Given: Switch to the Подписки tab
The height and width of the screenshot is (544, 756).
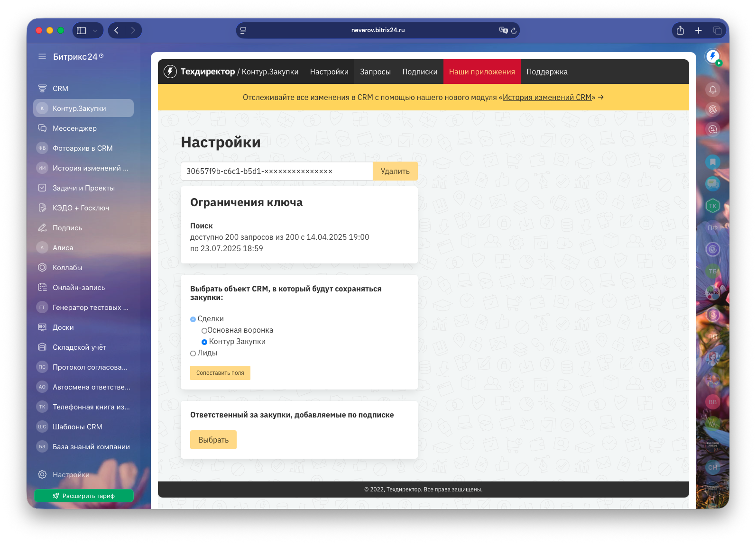Looking at the screenshot, I should [x=420, y=72].
